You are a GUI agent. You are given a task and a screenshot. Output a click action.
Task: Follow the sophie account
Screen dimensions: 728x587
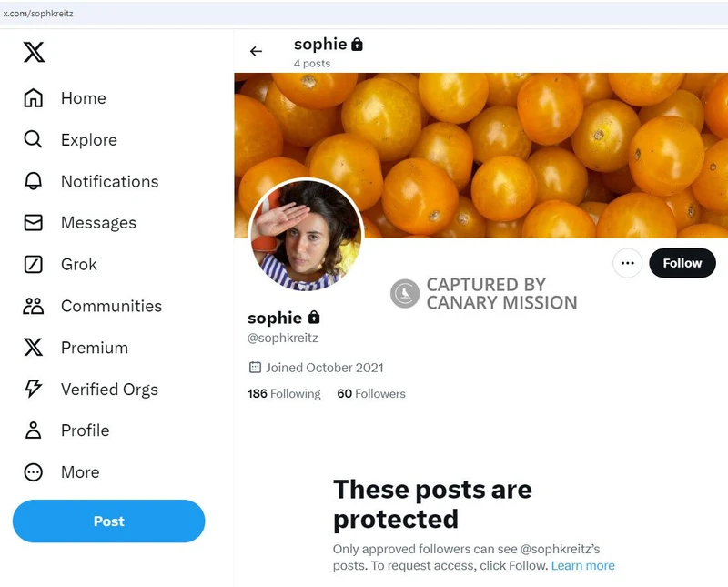[x=682, y=263]
